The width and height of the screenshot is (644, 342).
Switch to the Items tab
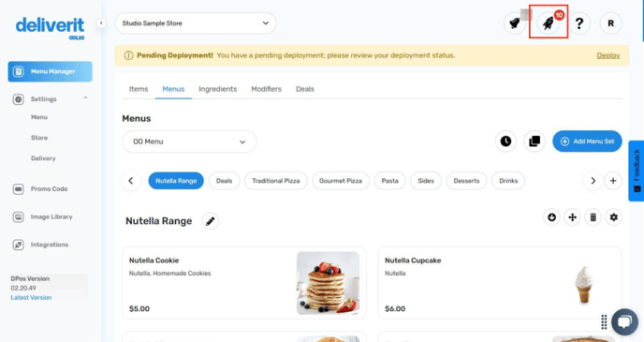[139, 89]
